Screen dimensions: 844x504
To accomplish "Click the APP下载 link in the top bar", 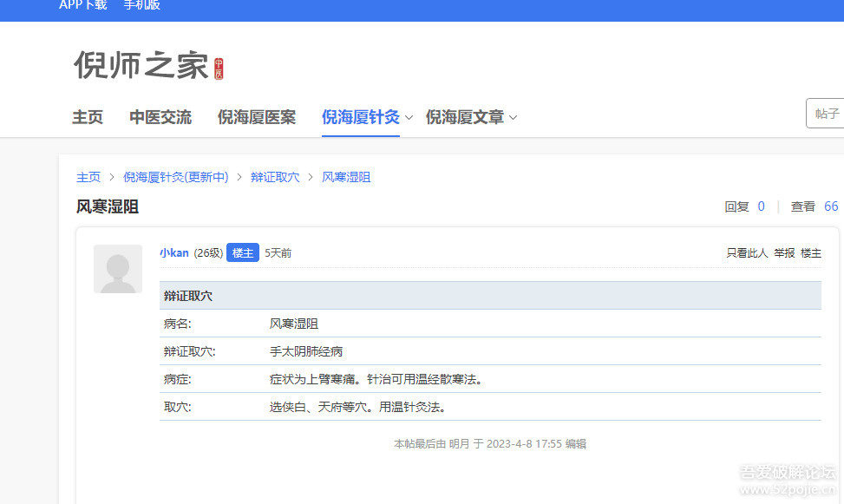I will pos(83,5).
